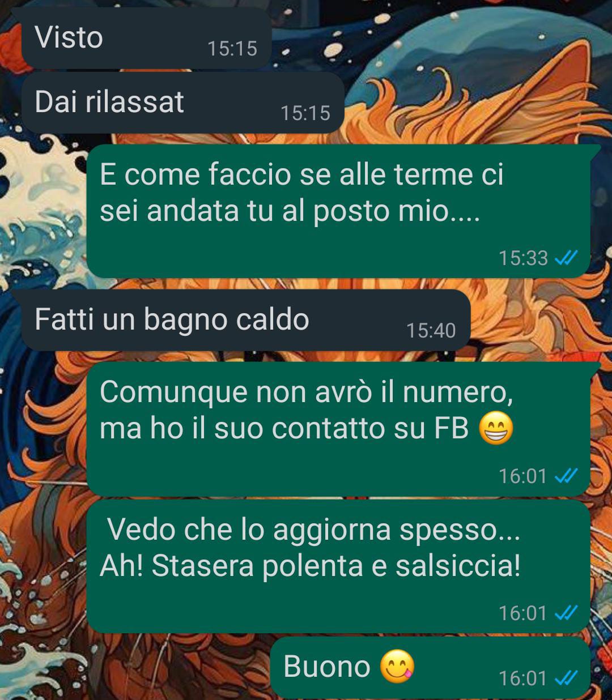
Task: Click the 16:01 timestamp under 'contatto su FB'
Action: 523,476
